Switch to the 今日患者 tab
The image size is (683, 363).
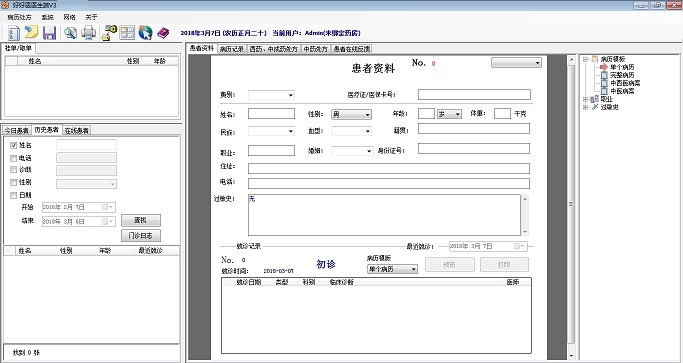(x=17, y=130)
